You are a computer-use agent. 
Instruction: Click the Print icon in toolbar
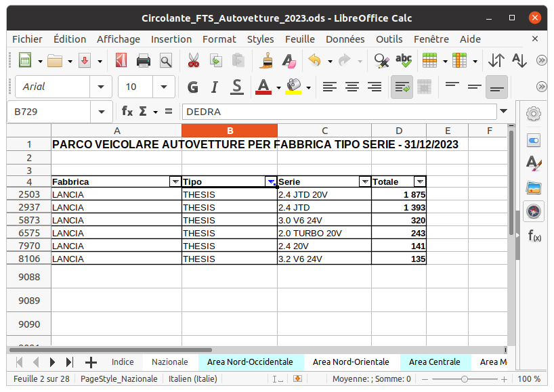(144, 61)
